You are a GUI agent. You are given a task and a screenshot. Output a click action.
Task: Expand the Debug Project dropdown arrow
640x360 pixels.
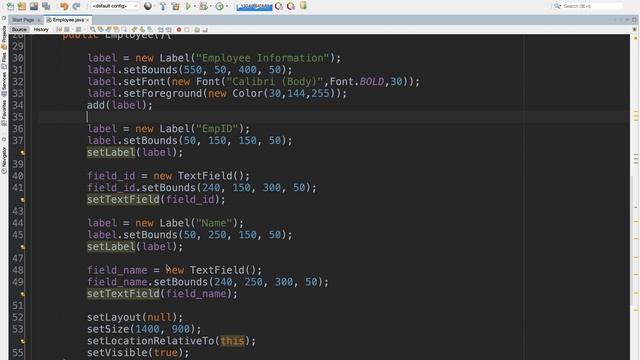(211, 6)
